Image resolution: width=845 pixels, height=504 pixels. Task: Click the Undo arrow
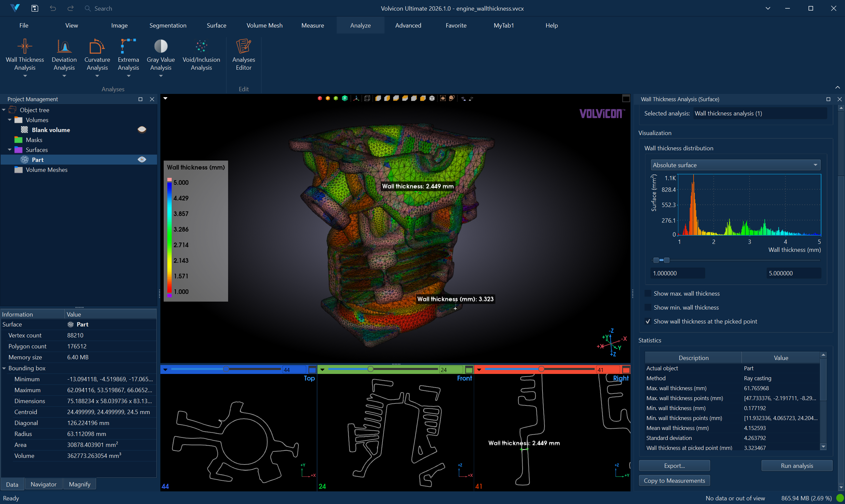(x=53, y=8)
